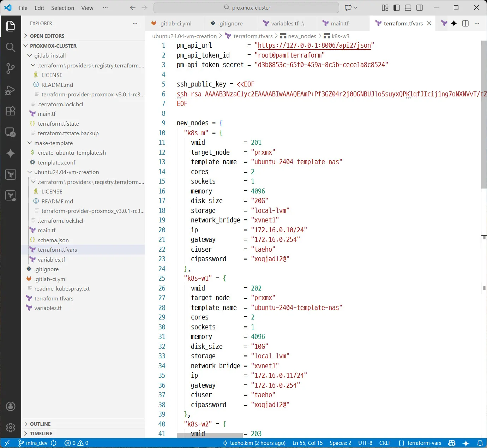Go back with the left arrow

[133, 8]
